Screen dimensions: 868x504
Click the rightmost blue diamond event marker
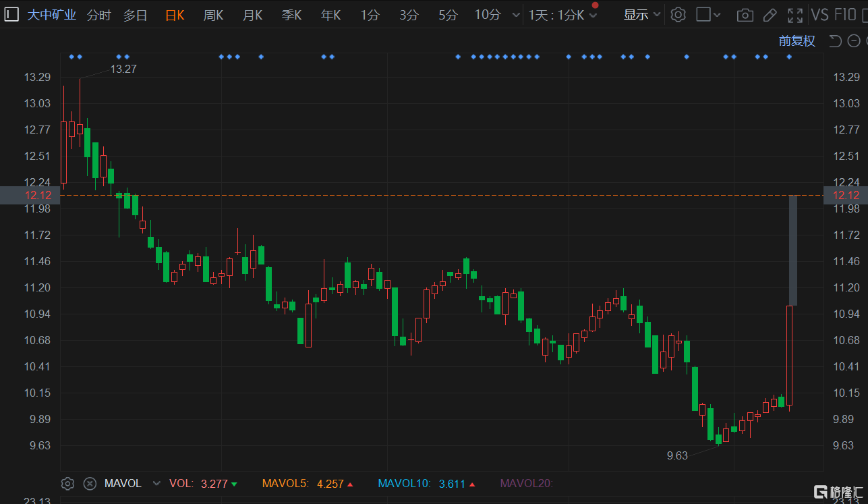[789, 57]
